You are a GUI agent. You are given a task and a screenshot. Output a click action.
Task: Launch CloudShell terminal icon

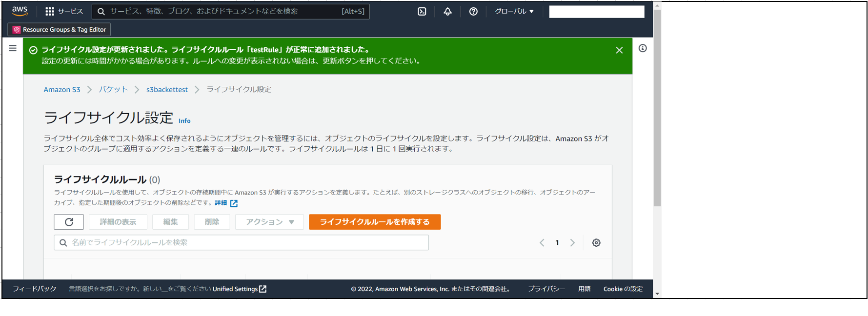point(422,11)
